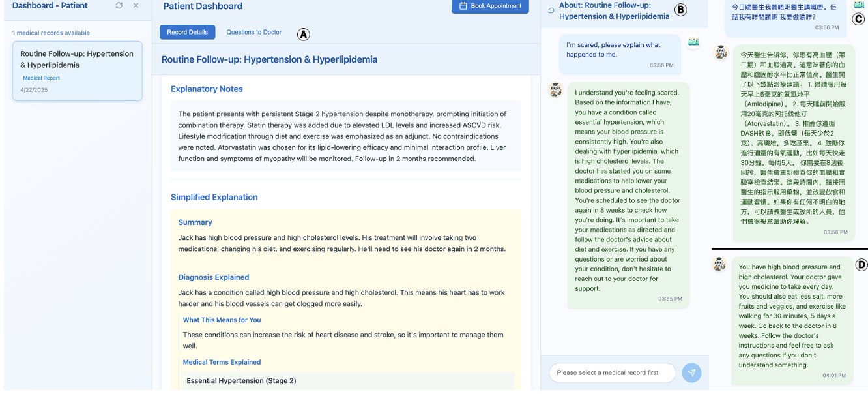Screen dimensions: 868x394
Task: Click the Medical Report tag on the record
Action: pos(41,78)
